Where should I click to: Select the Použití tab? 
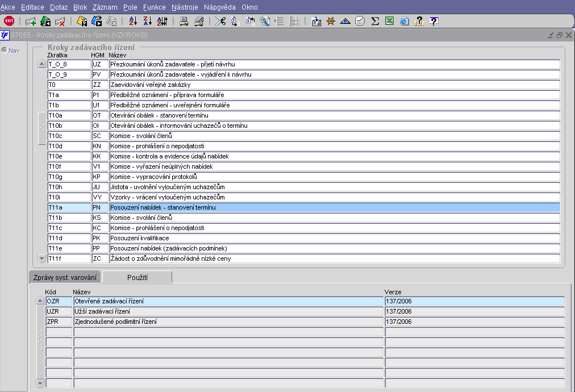point(137,277)
